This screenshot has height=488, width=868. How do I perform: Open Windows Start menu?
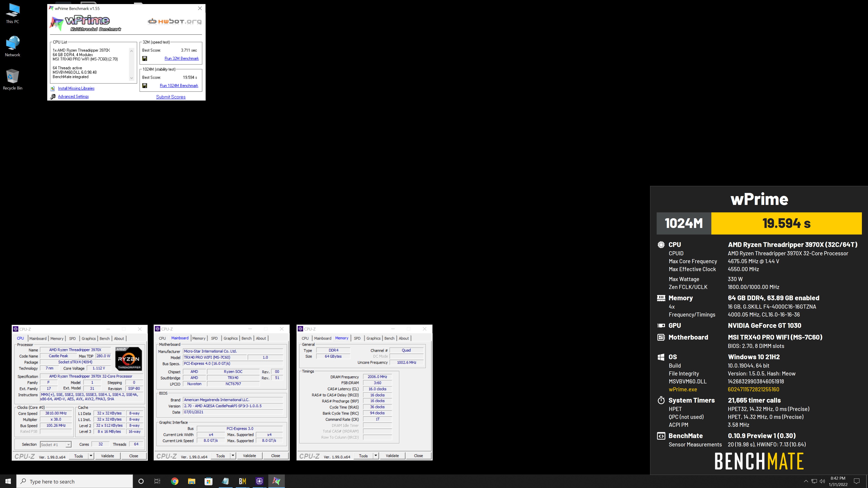pos(8,481)
